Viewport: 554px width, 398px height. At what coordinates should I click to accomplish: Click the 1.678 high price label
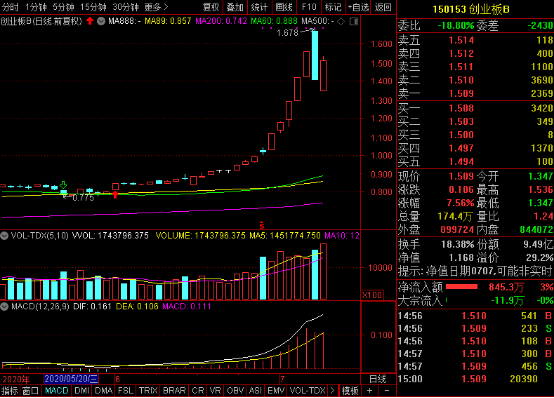pyautogui.click(x=288, y=33)
